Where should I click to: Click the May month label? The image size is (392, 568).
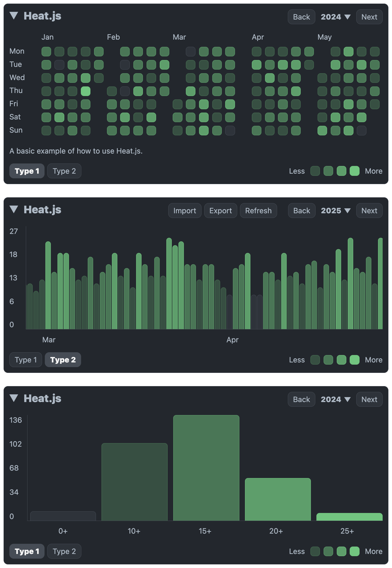click(324, 37)
